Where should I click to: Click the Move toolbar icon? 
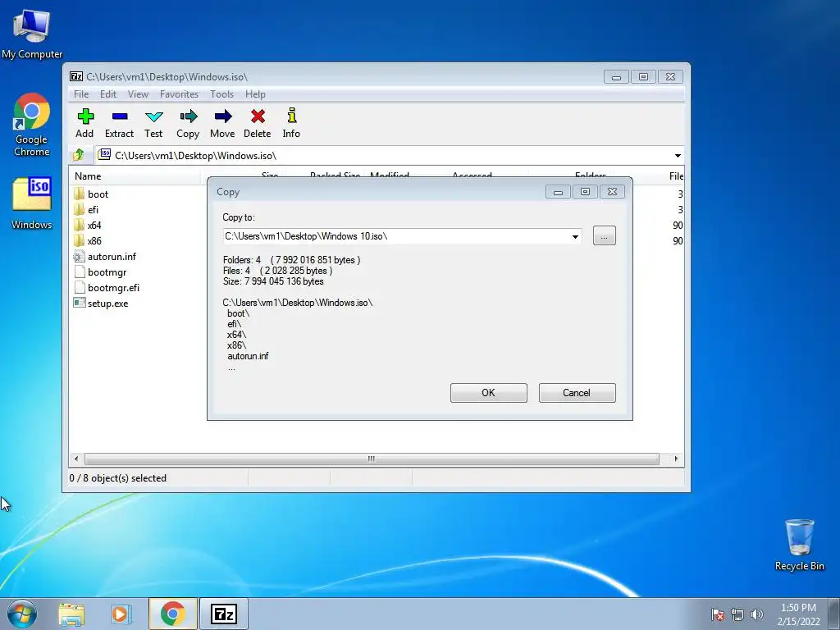[223, 116]
